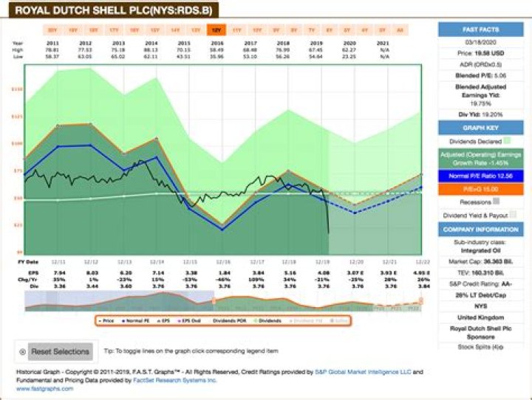Click the COMPANY INFORMATION panel header

(x=481, y=230)
